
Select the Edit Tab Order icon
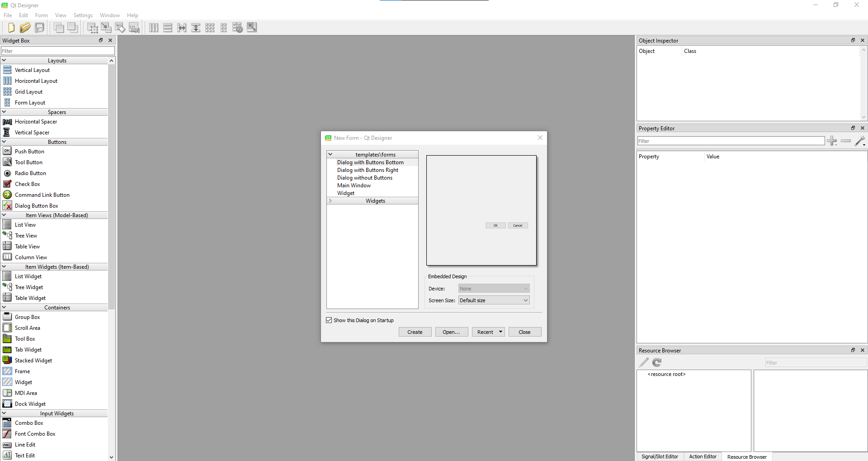point(134,28)
